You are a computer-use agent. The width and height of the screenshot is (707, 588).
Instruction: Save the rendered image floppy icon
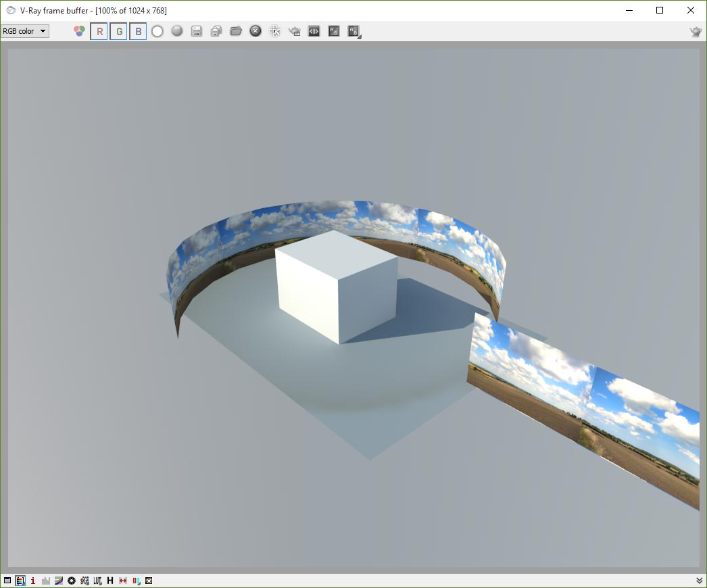(x=197, y=31)
